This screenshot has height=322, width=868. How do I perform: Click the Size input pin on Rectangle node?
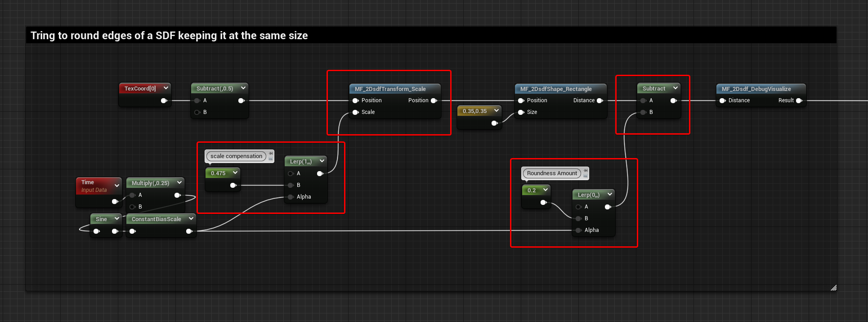[x=521, y=112]
